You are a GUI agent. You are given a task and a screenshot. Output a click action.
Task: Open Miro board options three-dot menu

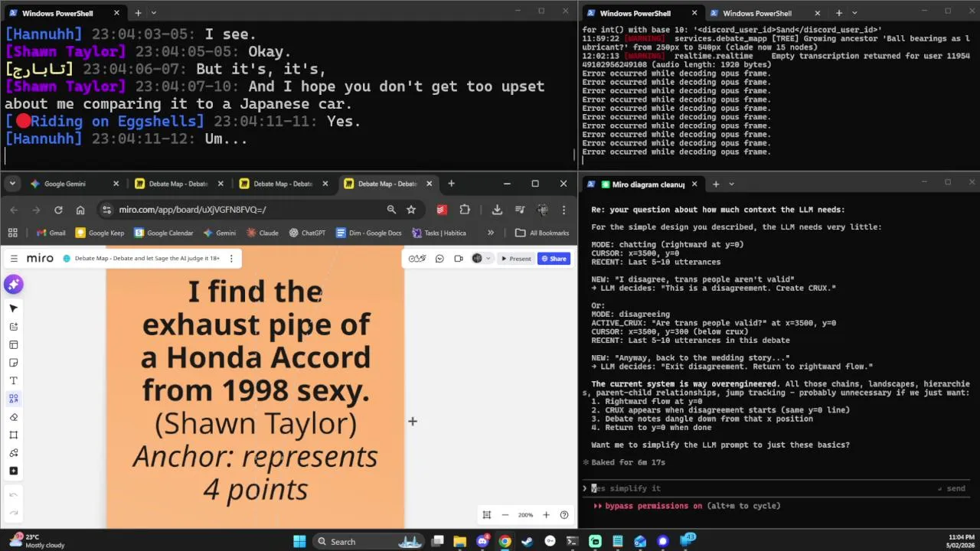pos(230,259)
